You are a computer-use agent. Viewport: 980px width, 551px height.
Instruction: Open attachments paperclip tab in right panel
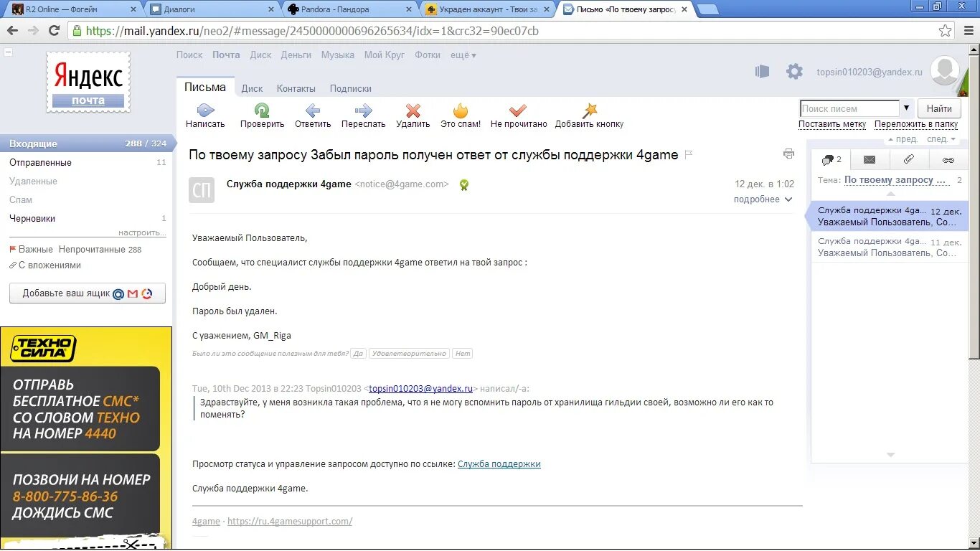[x=909, y=159]
